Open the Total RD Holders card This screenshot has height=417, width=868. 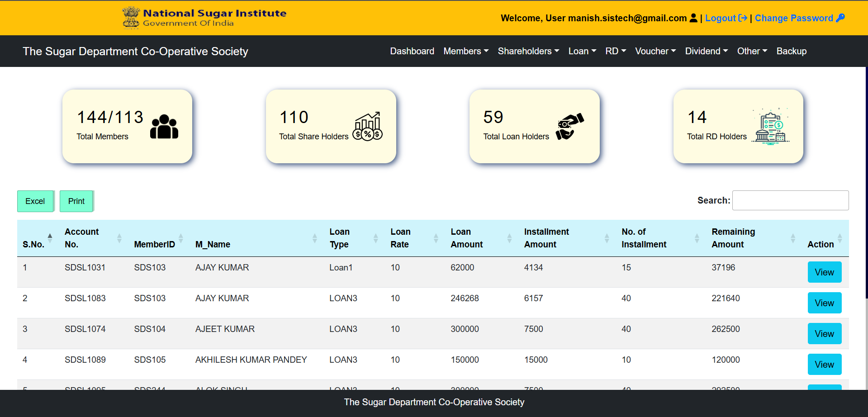pyautogui.click(x=738, y=126)
